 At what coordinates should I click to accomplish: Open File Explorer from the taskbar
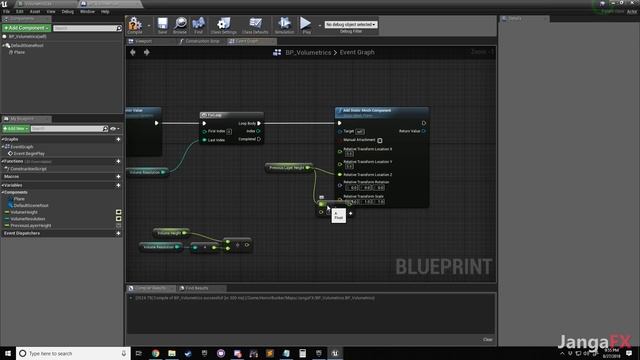click(x=172, y=353)
